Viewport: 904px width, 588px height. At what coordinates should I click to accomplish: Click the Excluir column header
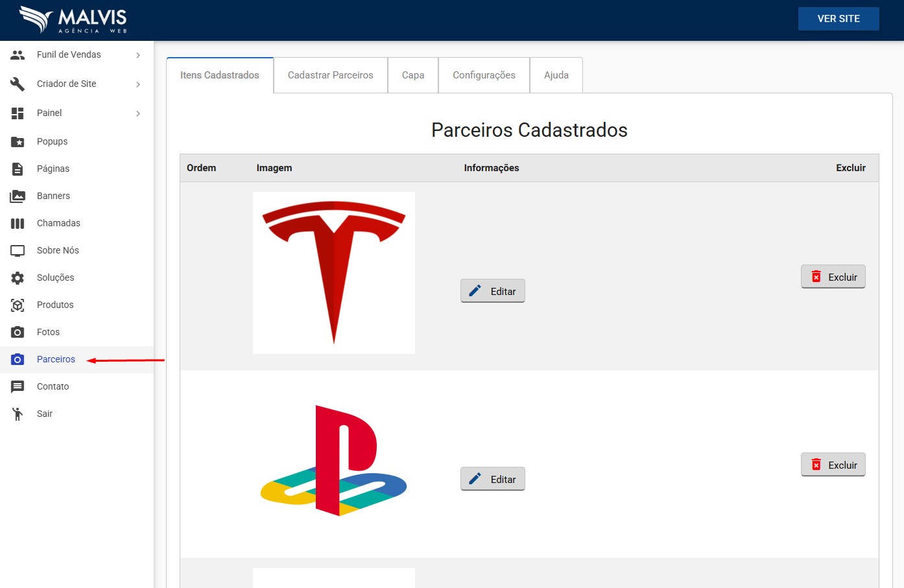tap(851, 168)
